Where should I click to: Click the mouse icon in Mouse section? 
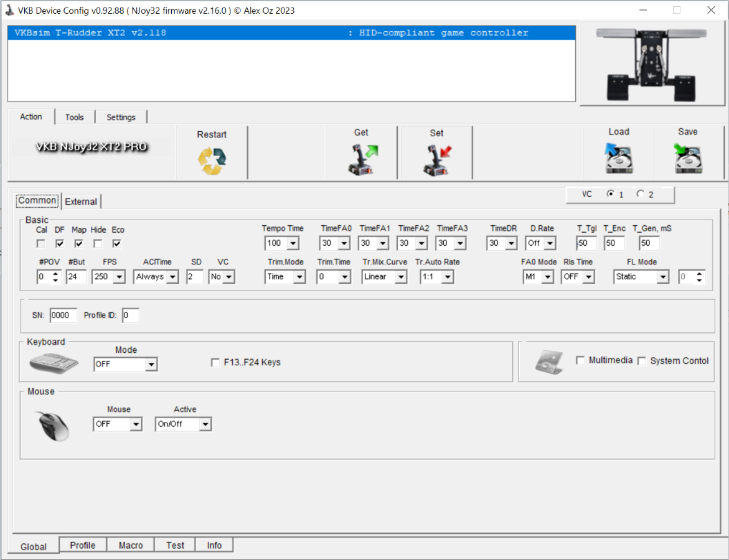coord(54,425)
